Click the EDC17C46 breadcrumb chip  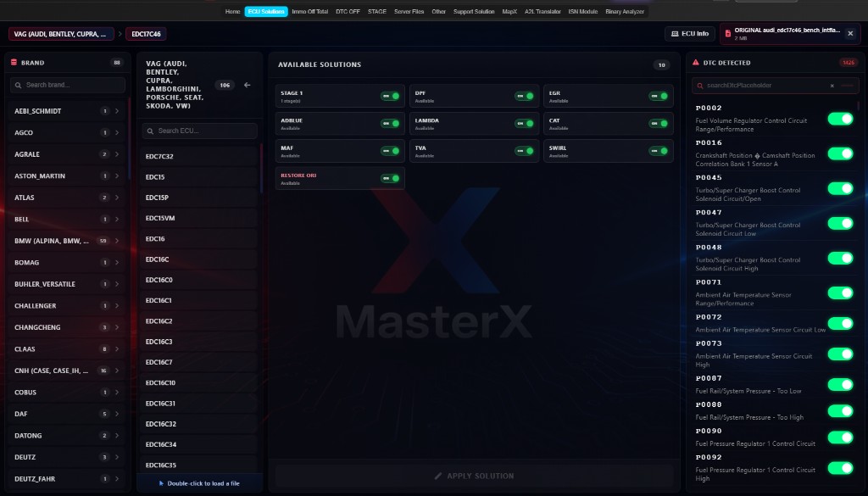click(x=146, y=34)
